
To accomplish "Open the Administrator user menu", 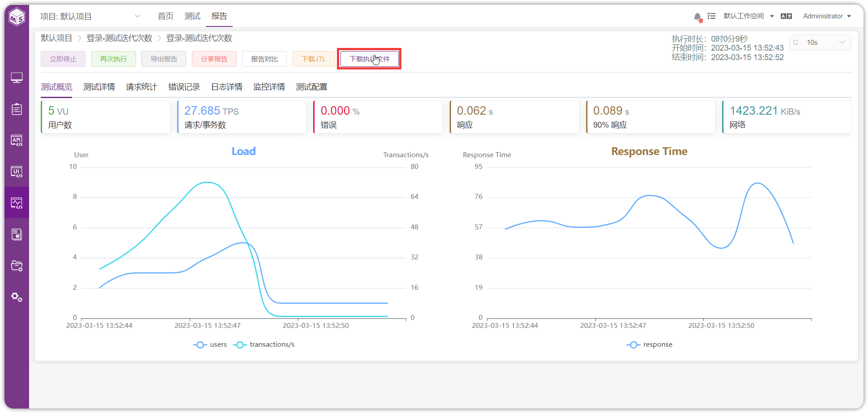I will coord(827,16).
